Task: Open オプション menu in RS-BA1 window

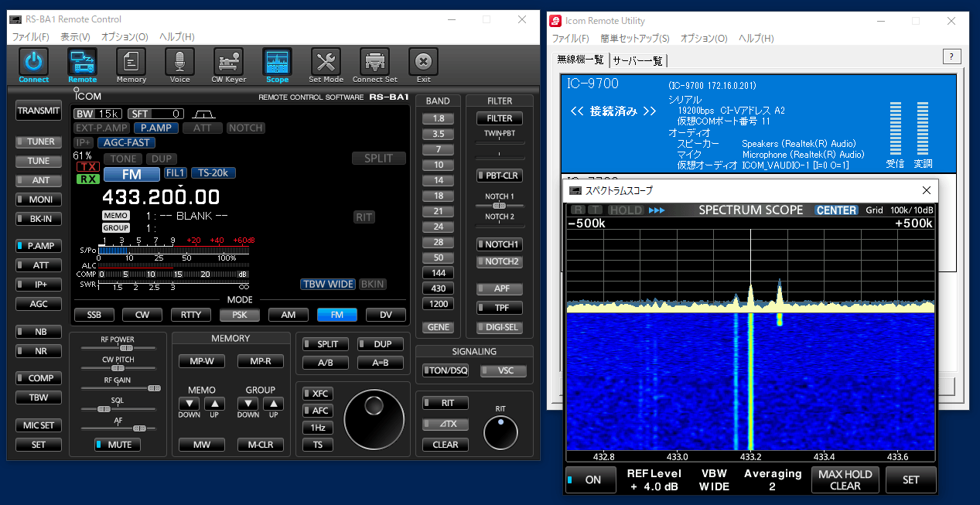Action: pyautogui.click(x=125, y=37)
